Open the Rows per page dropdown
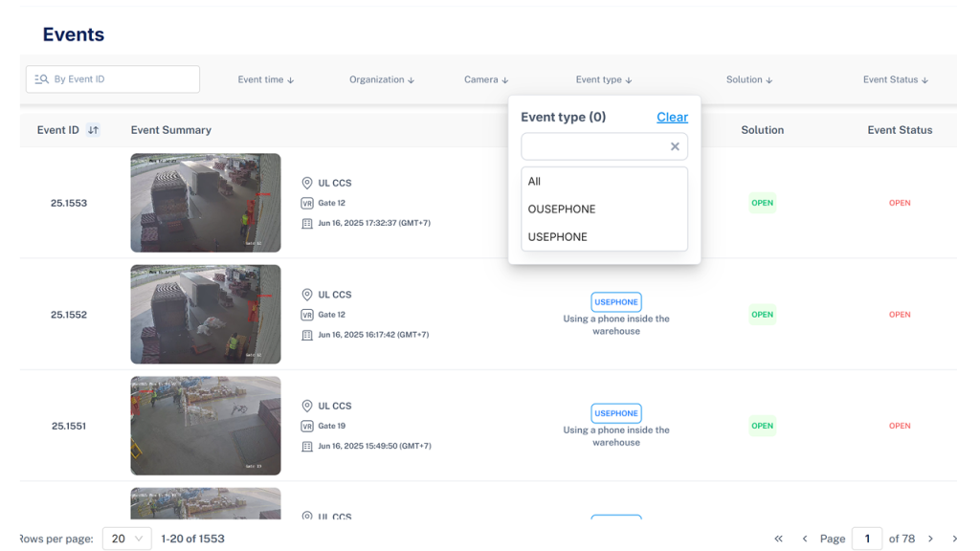The height and width of the screenshot is (551, 980). tap(126, 539)
